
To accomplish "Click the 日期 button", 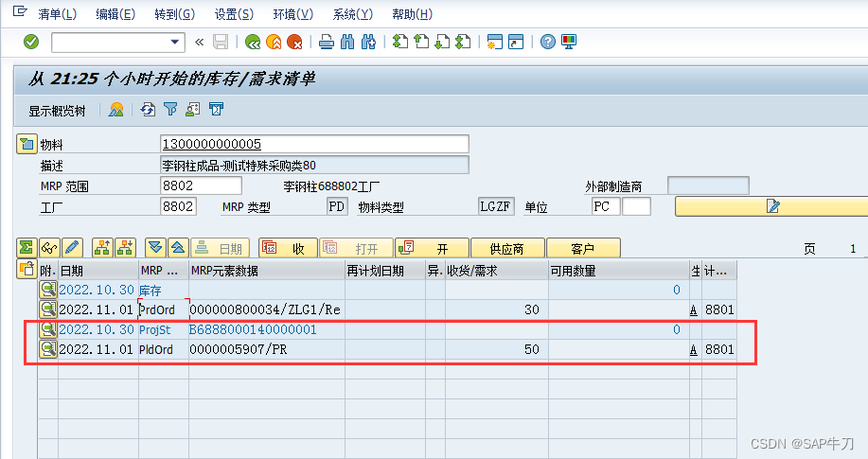I will [x=220, y=248].
